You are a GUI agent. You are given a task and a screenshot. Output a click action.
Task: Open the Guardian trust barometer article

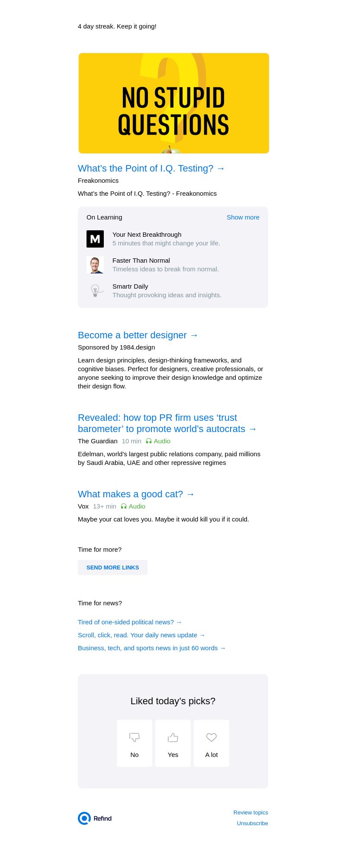click(x=167, y=423)
